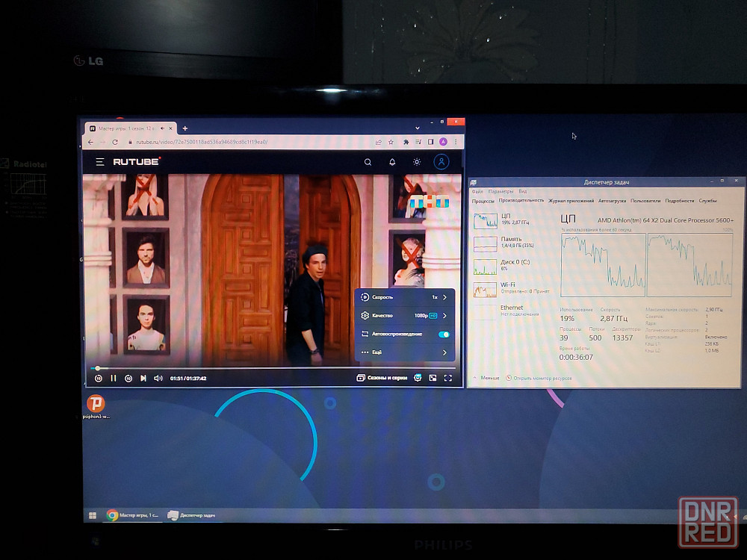Screen dimensions: 747x560
Task: Open Сезоны и серии list
Action: click(382, 378)
